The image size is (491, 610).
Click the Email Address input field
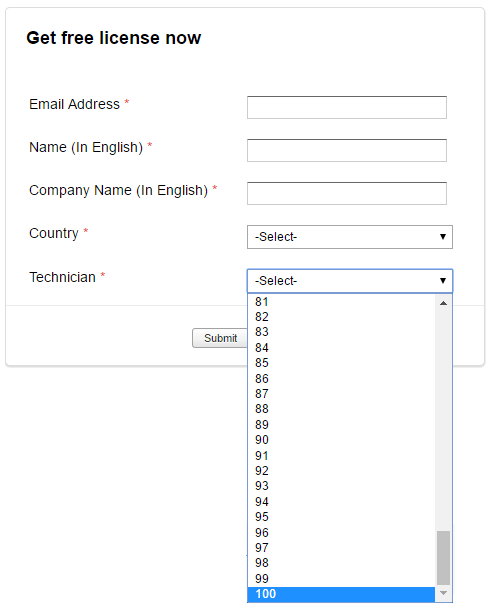(347, 107)
